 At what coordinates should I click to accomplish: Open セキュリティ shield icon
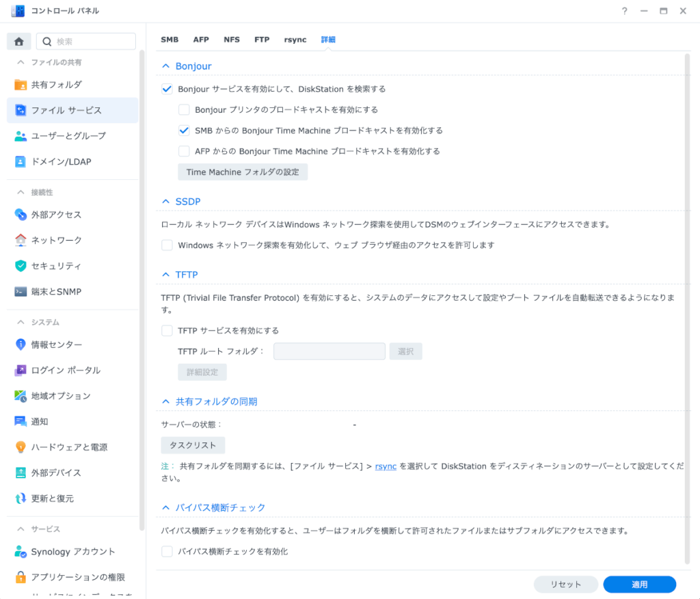[21, 266]
